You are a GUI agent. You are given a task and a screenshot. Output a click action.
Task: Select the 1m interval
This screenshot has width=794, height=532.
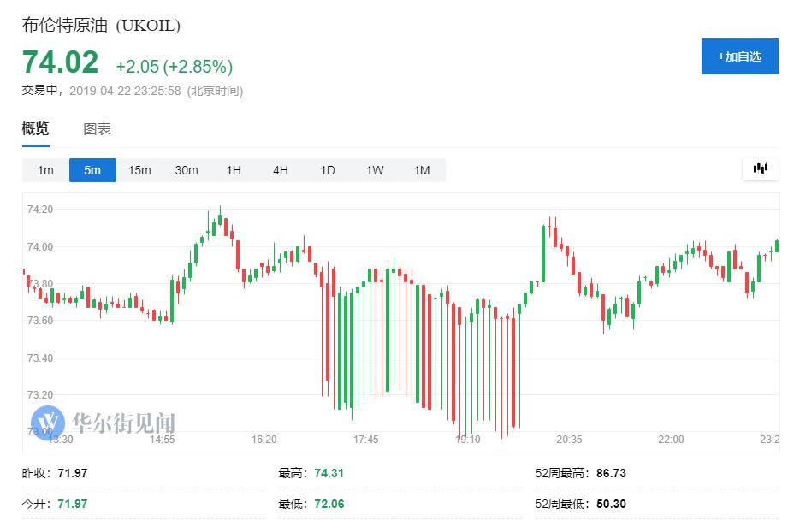point(45,170)
